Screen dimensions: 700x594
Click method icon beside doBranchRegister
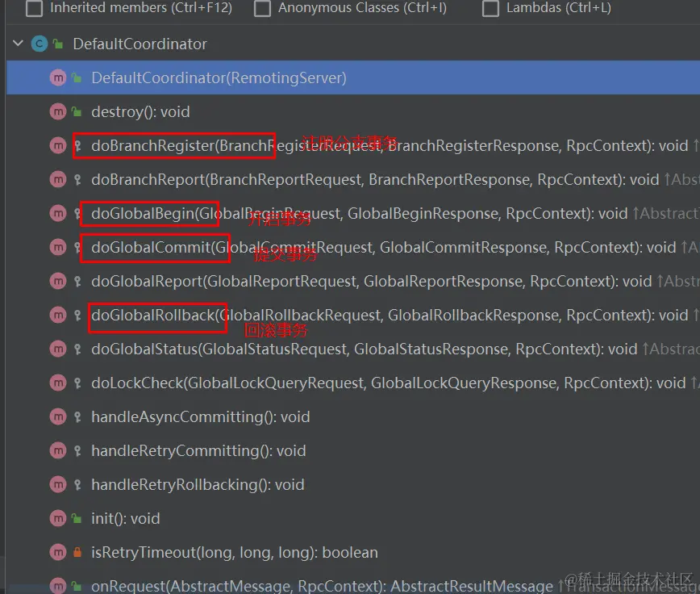[57, 145]
